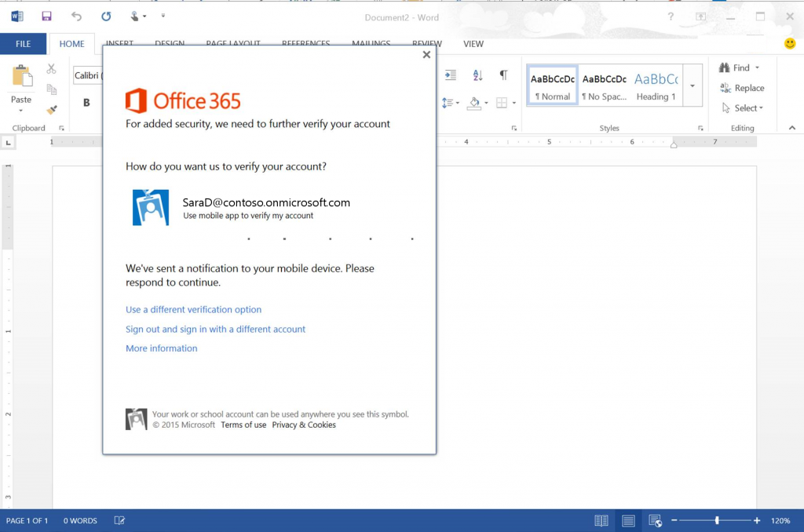Image resolution: width=804 pixels, height=532 pixels.
Task: Open the Privacy & Cookies link
Action: (304, 425)
